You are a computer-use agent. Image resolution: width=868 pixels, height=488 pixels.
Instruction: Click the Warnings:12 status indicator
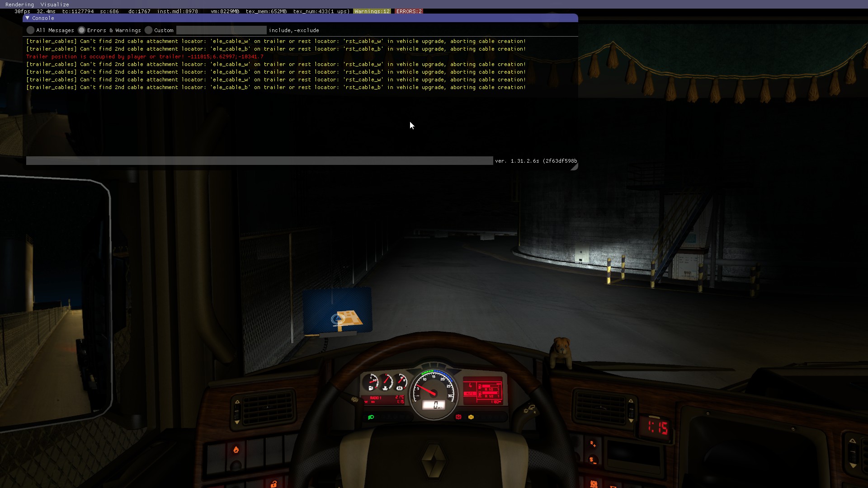pos(372,11)
